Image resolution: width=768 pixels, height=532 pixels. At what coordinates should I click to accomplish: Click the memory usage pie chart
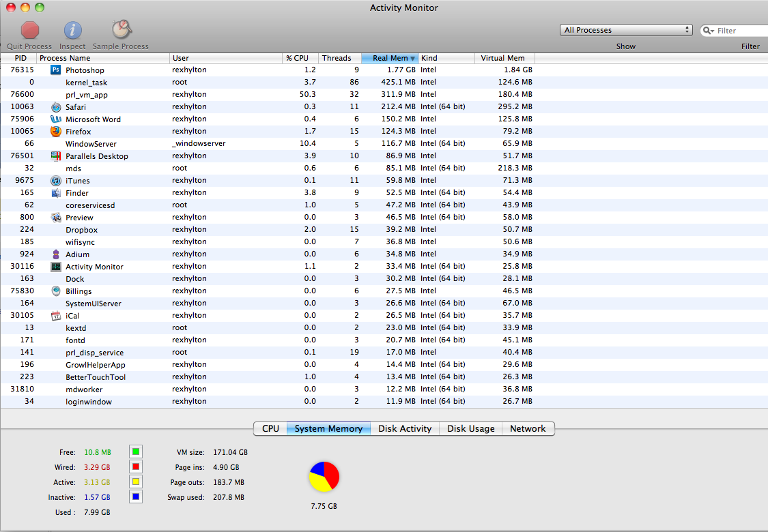(324, 477)
